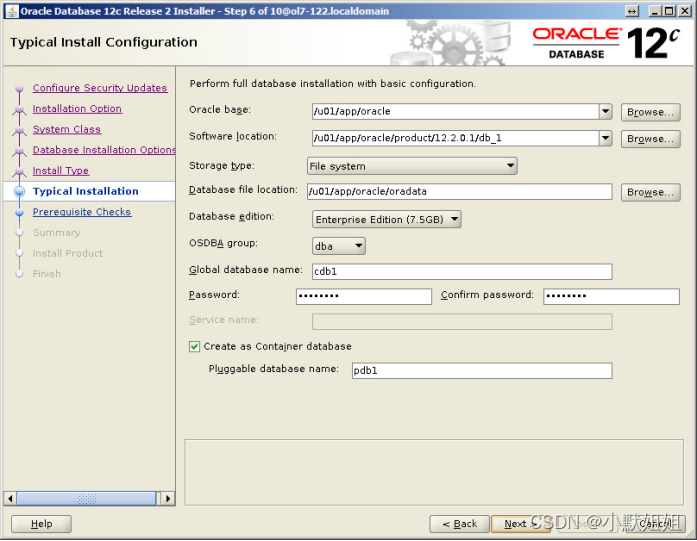Browse for Database file location
This screenshot has height=541, width=697.
(x=650, y=192)
